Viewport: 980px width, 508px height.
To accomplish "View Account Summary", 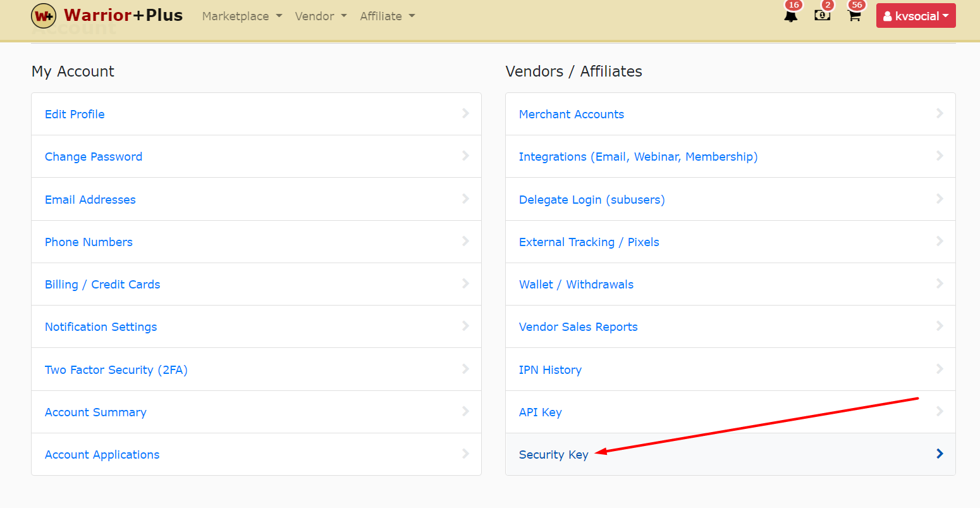I will pos(95,412).
